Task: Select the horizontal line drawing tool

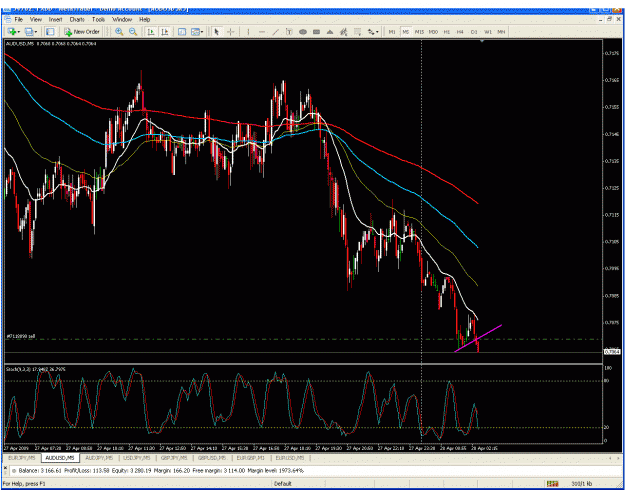Action: (261, 32)
